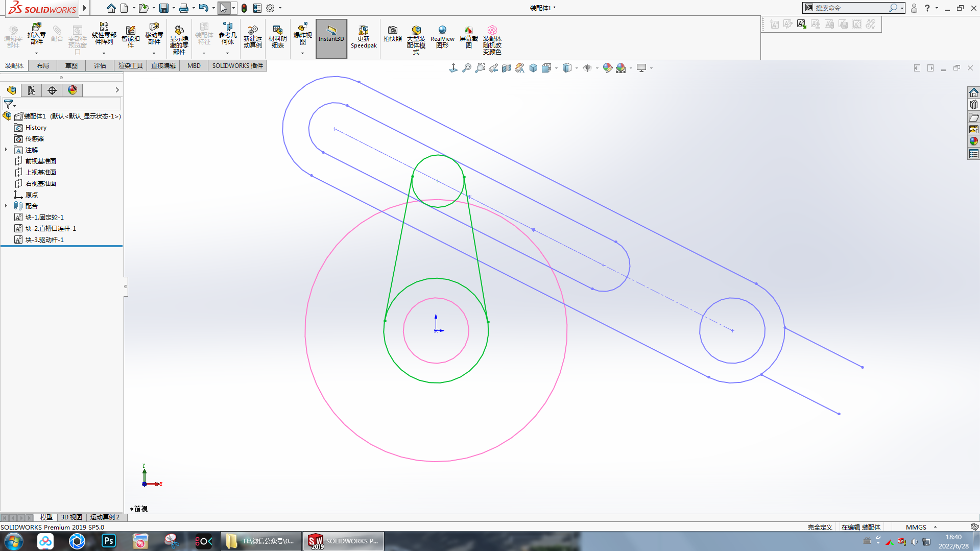Open Linear Component Pattern dropdown arrow
Viewport: 980px width, 551px height.
pyautogui.click(x=104, y=53)
